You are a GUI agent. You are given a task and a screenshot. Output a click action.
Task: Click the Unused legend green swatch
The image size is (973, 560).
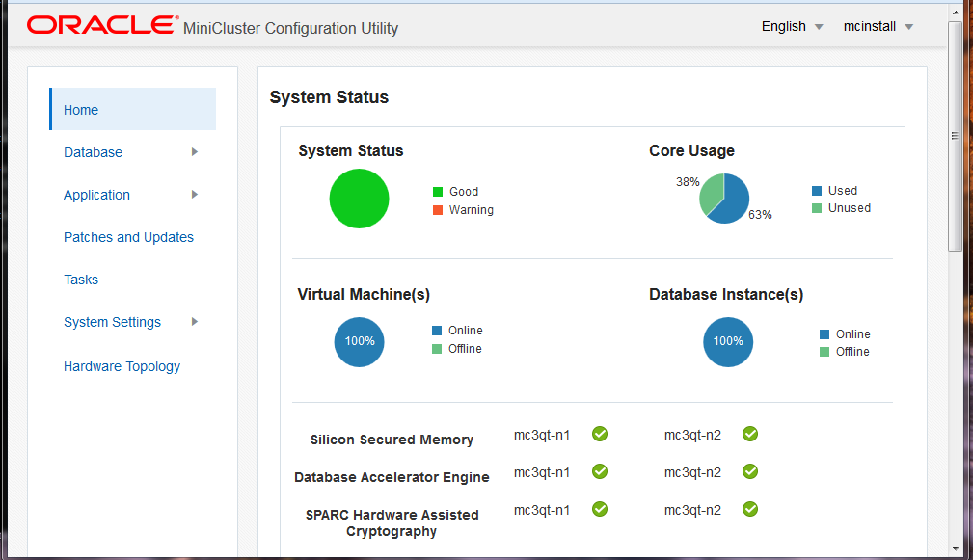click(x=817, y=208)
